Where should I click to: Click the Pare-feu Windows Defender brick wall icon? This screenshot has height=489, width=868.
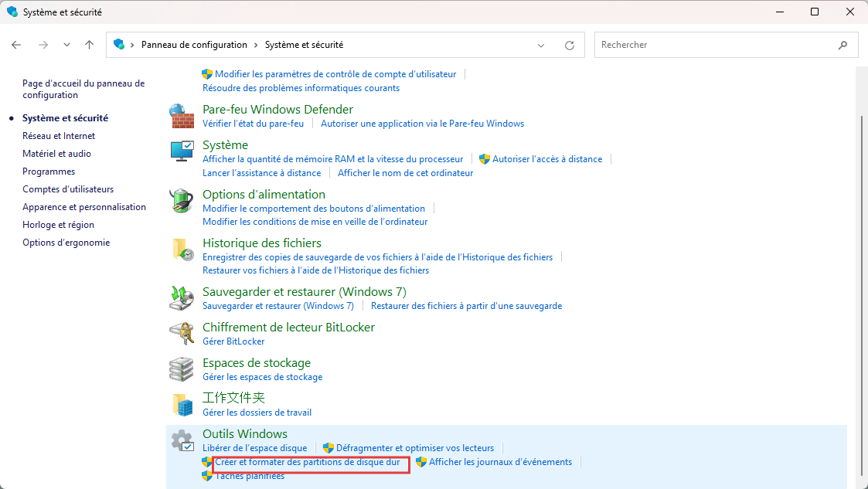click(x=181, y=114)
